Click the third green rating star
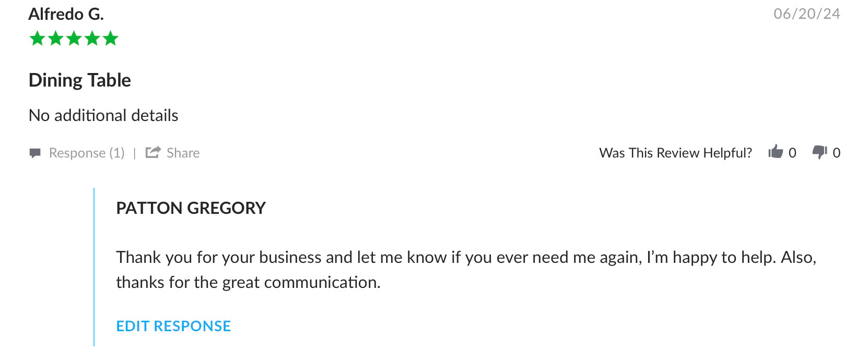This screenshot has height=362, width=868. (74, 39)
